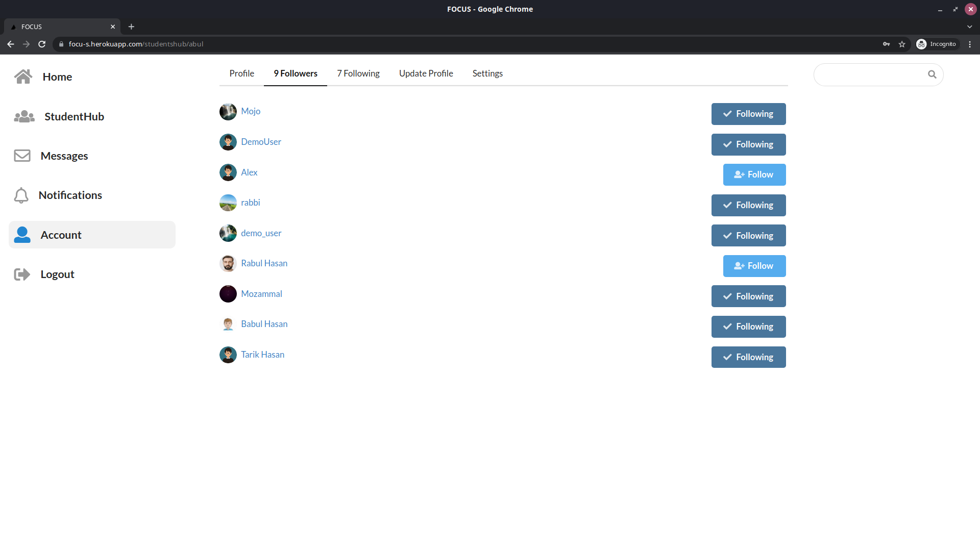
Task: Open the Incognito profile menu
Action: [937, 44]
